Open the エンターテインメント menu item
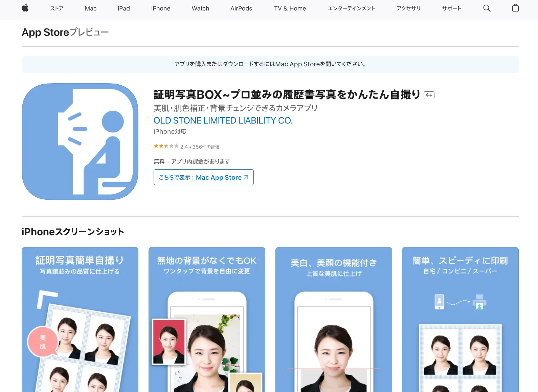Viewport: 538px width, 392px height. click(x=351, y=8)
